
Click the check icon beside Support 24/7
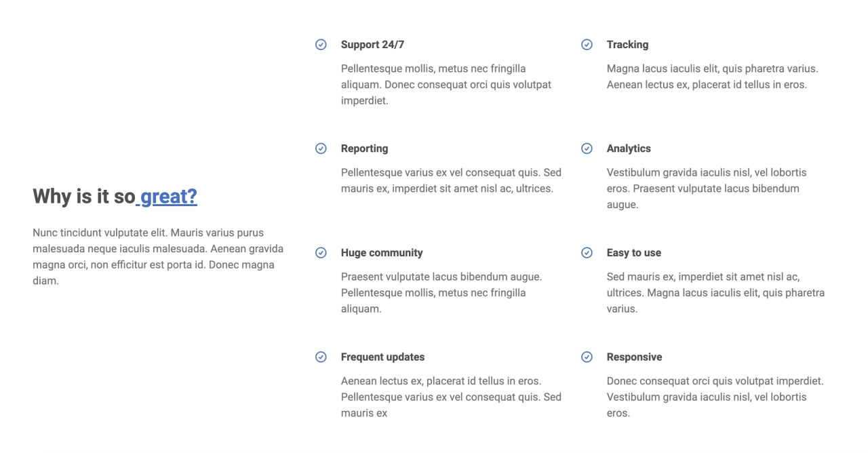tap(321, 45)
